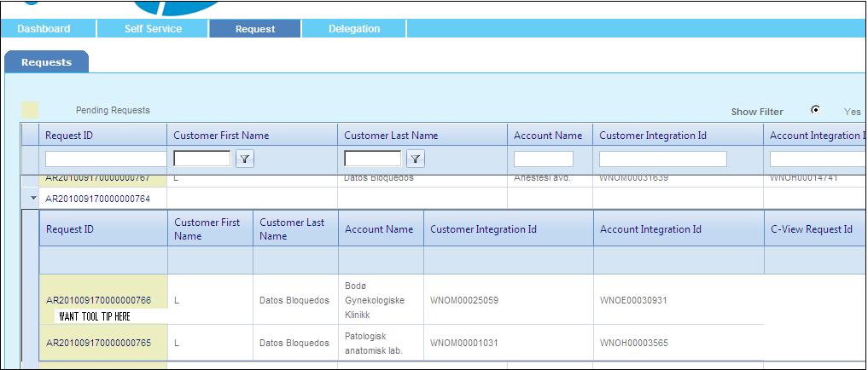This screenshot has height=370, width=868.
Task: Sort by outer Request ID column header
Action: tap(69, 136)
